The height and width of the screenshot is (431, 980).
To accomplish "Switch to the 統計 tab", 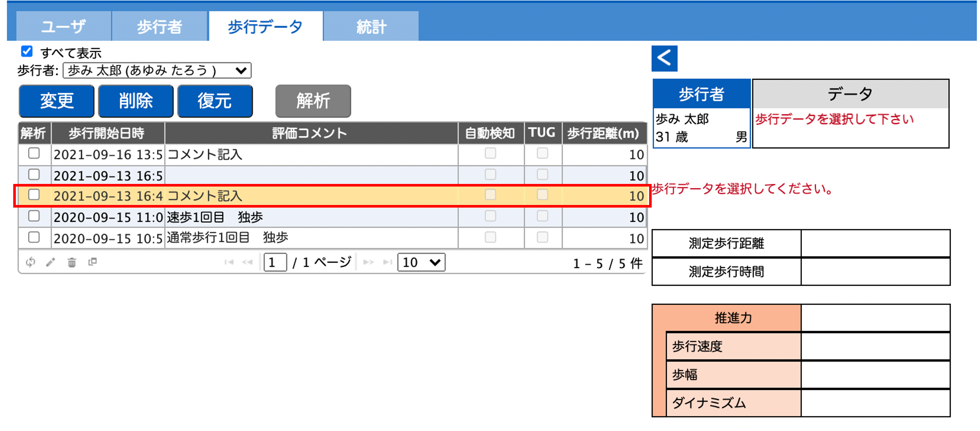I will (371, 27).
